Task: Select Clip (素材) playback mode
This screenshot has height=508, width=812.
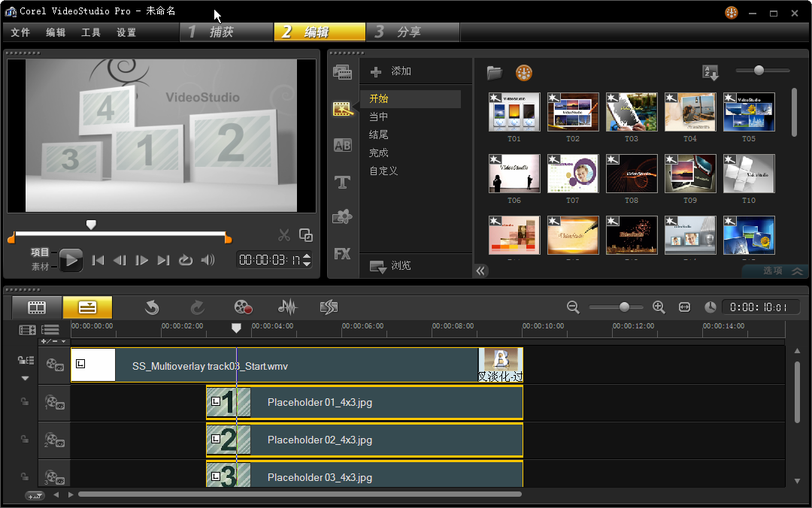Action: (x=40, y=266)
